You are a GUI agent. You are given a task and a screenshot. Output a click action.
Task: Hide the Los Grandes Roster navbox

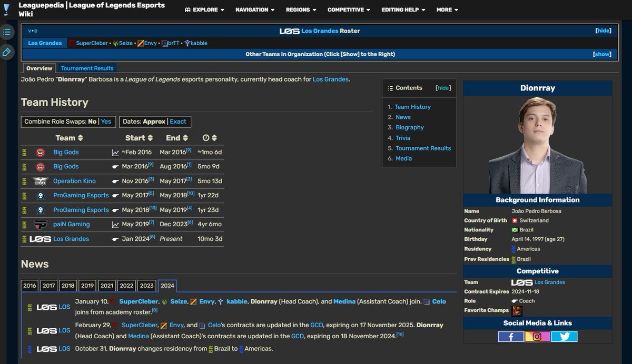coord(603,31)
